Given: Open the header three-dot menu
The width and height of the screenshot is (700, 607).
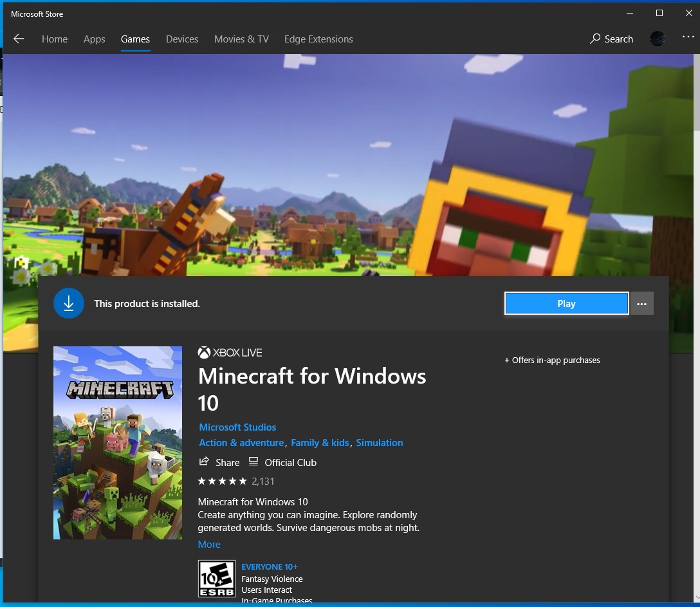Looking at the screenshot, I should [x=688, y=37].
